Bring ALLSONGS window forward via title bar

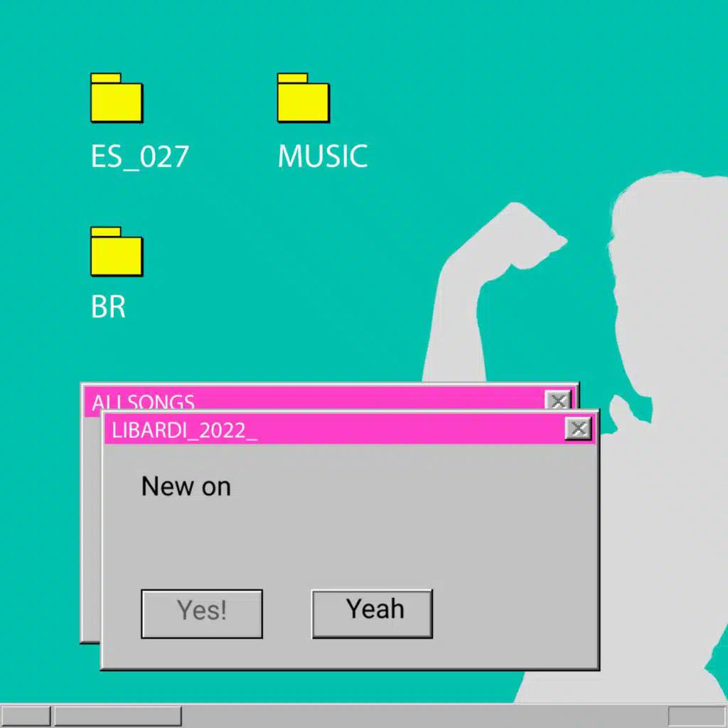[x=320, y=399]
